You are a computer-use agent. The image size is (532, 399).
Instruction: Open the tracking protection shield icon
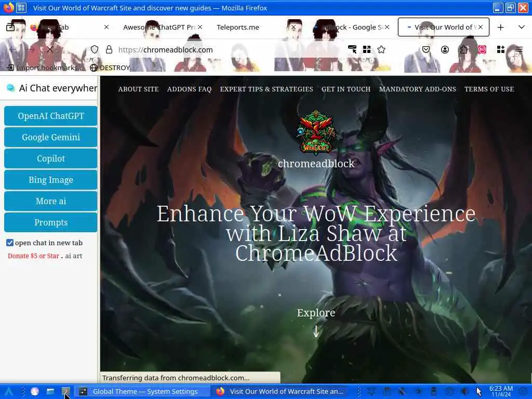click(95, 49)
